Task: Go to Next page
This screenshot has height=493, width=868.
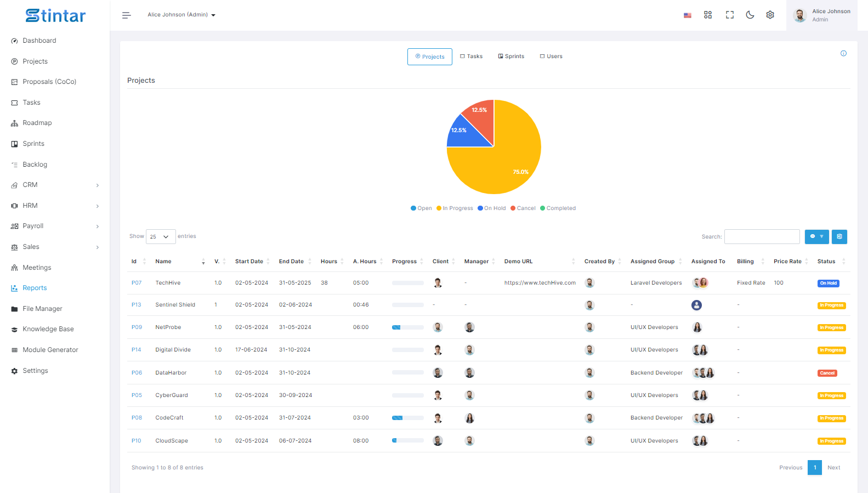Action: 833,468
